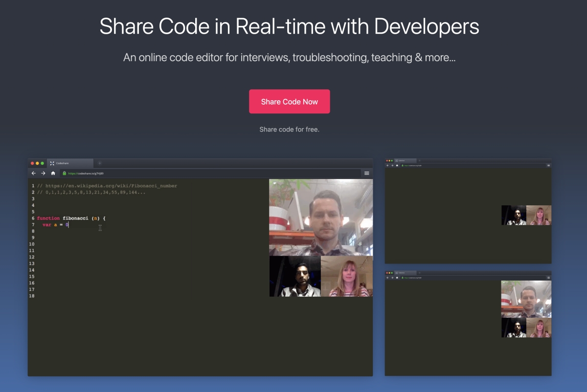The image size is (587, 392).
Task: Click the 'Share code for free.' text
Action: (289, 130)
